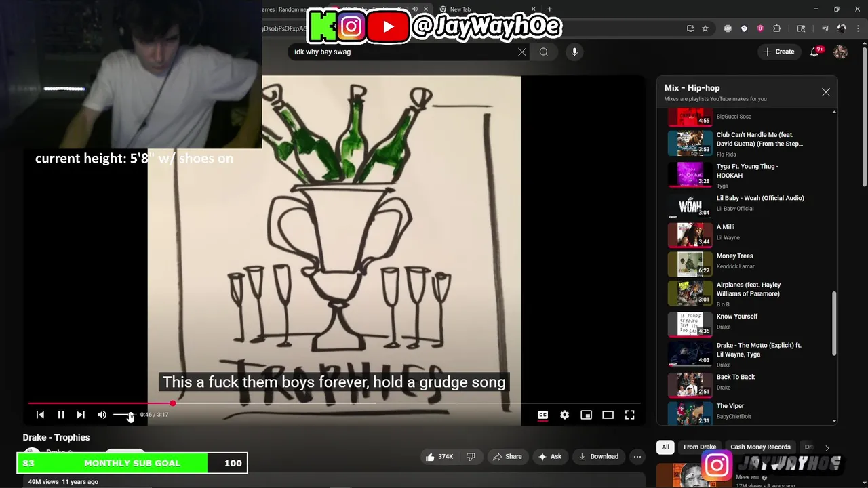Select the 'All' filter chip
The height and width of the screenshot is (488, 868).
[x=665, y=447]
